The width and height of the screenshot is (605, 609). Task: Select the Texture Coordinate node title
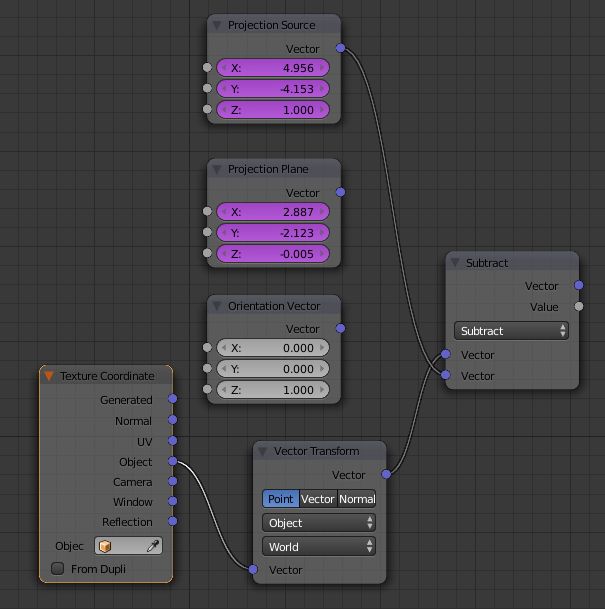[107, 376]
